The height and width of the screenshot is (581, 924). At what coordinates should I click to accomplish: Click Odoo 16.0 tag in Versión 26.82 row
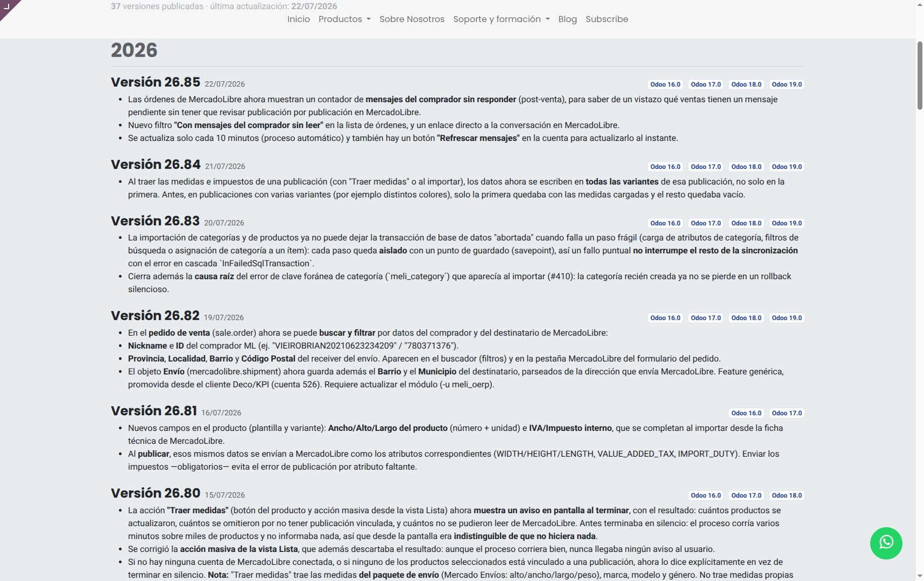[665, 318]
